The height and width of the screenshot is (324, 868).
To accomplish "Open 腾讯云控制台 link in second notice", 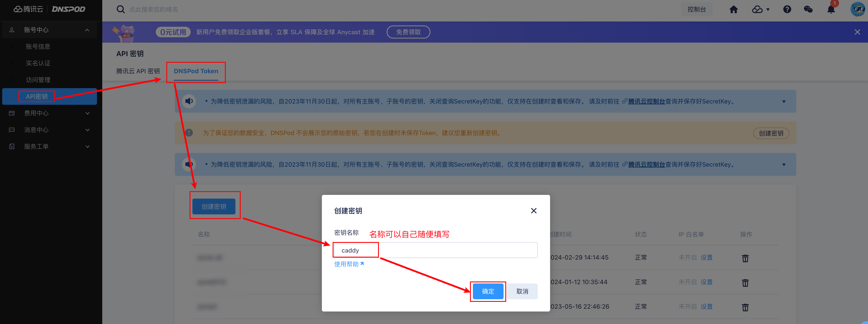I will pos(646,165).
